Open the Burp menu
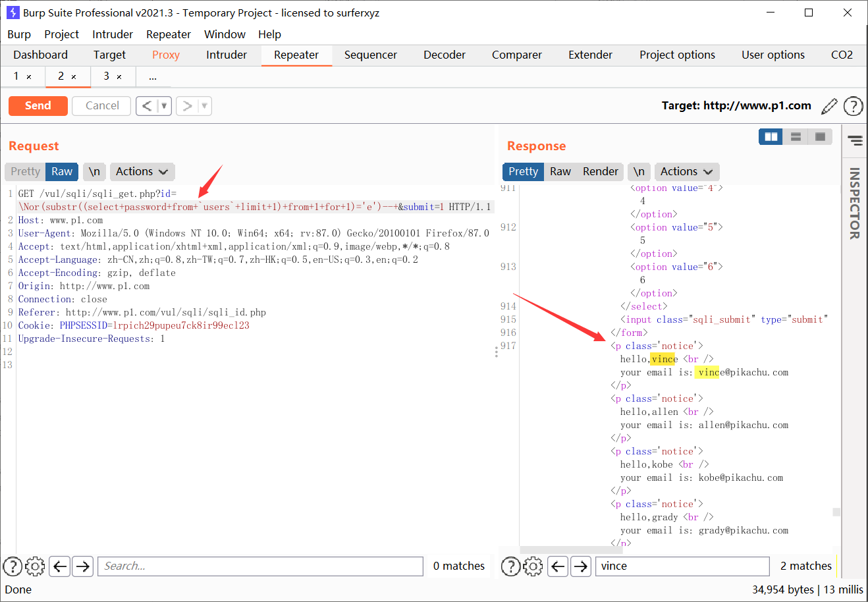868x602 pixels. point(19,34)
